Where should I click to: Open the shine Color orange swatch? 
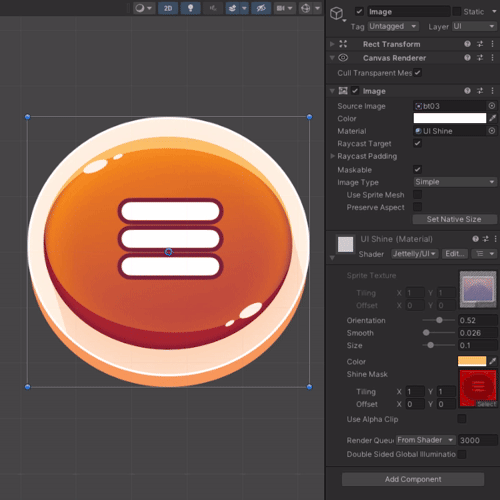pyautogui.click(x=472, y=361)
